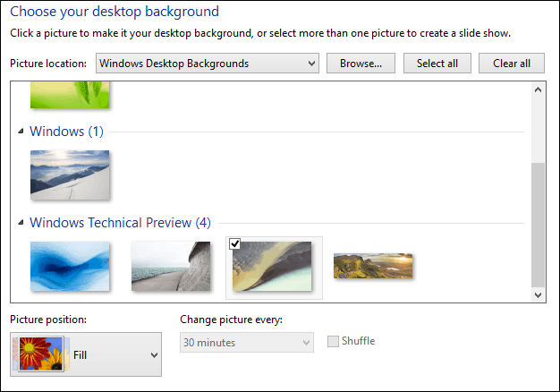560x392 pixels.
Task: Click the Clear all button
Action: 512,64
